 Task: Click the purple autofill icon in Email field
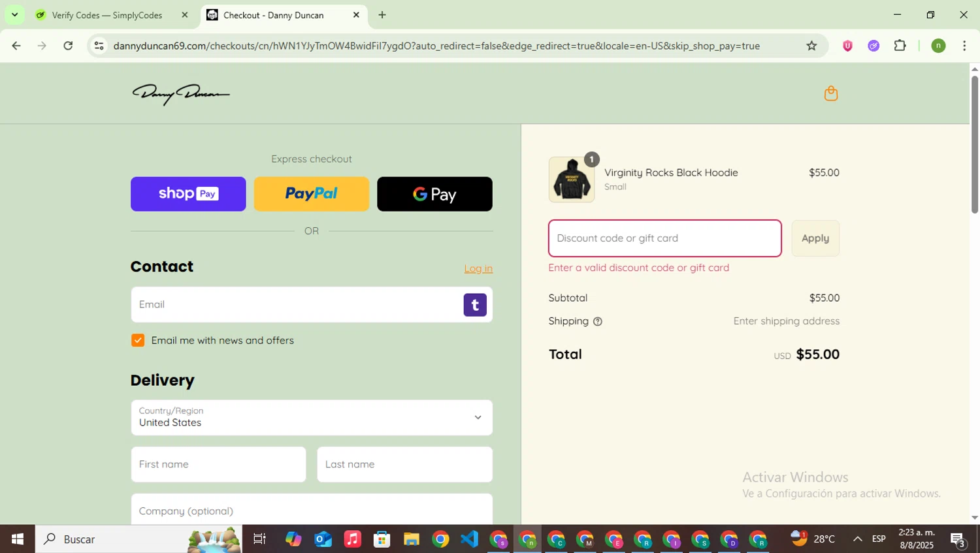point(475,305)
